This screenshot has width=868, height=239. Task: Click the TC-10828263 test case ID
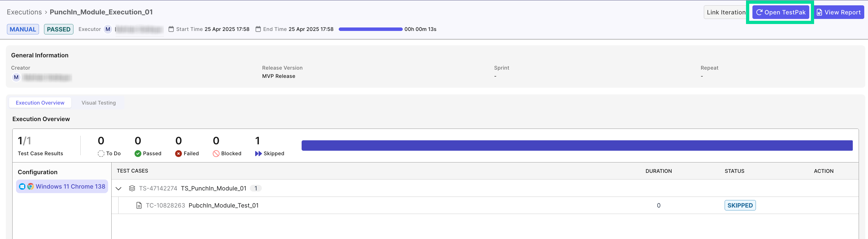[165, 205]
